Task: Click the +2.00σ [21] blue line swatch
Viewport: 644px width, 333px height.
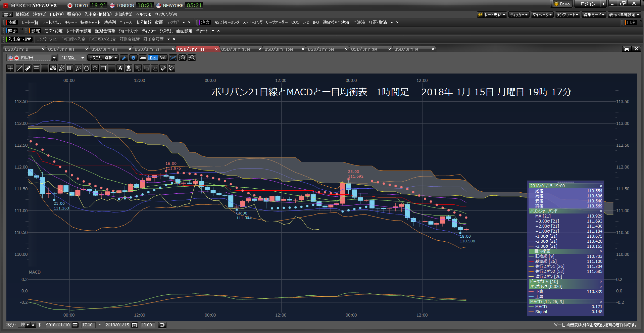Action: 531,227
